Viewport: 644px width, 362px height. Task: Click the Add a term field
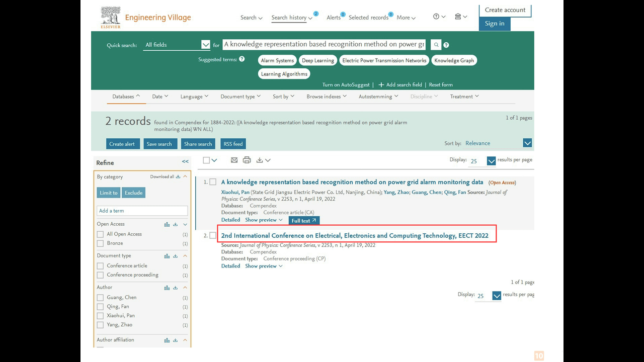coord(142,211)
